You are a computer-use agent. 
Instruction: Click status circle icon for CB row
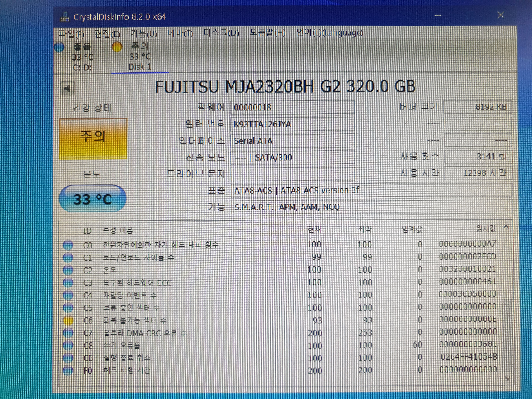coord(68,358)
